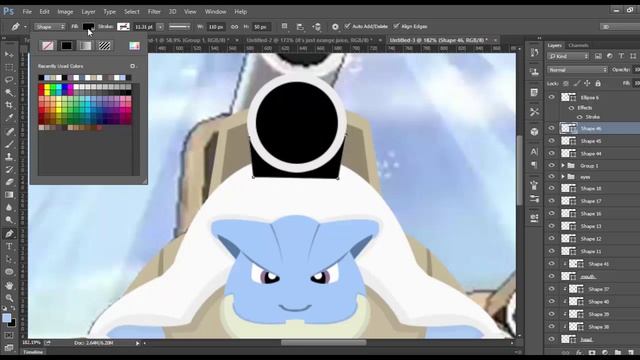Screen dimensions: 640x360
Task: Select the Lasso tool
Action: [9, 80]
